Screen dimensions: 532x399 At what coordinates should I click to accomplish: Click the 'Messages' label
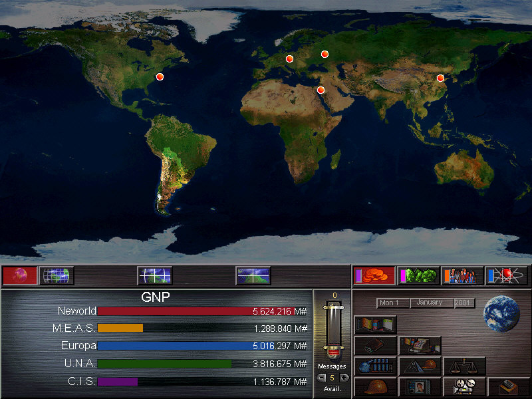(332, 366)
